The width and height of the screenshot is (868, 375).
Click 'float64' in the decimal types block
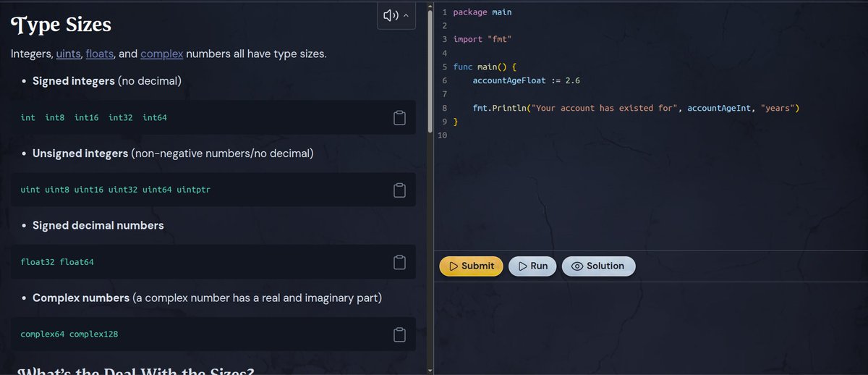pyautogui.click(x=77, y=261)
